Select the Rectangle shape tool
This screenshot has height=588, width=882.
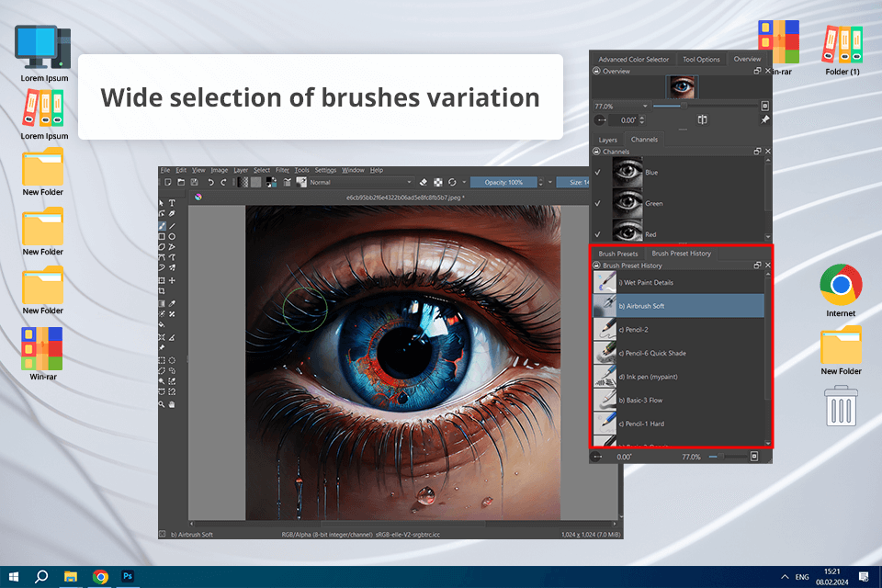[162, 236]
